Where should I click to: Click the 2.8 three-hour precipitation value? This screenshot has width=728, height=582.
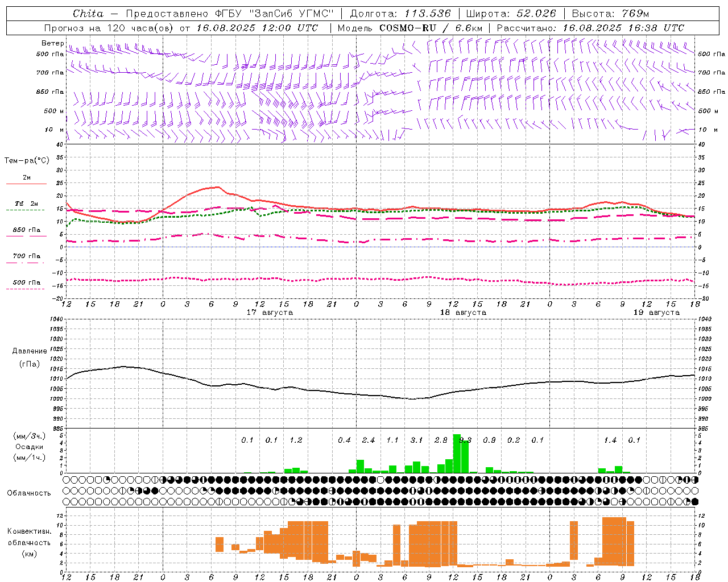coord(441,440)
